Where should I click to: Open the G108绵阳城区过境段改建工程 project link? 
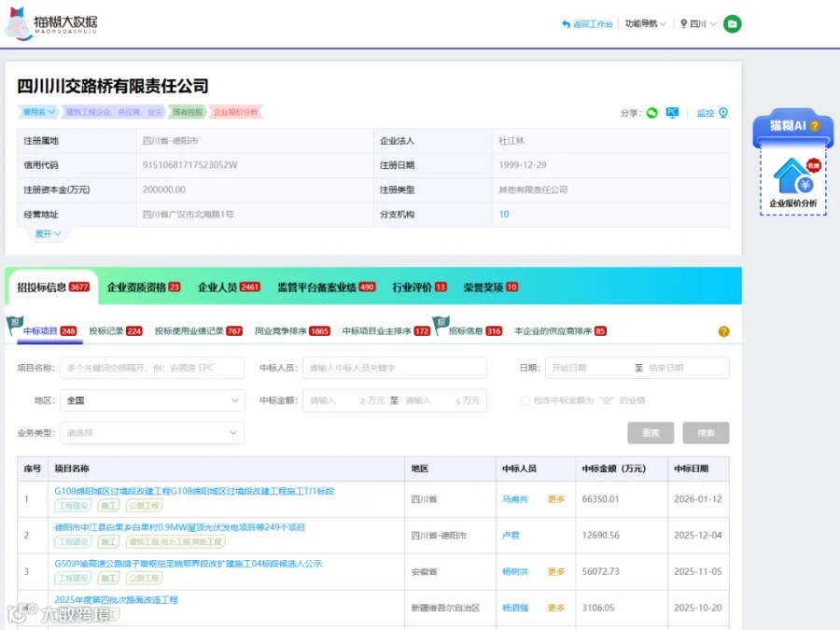(x=194, y=491)
